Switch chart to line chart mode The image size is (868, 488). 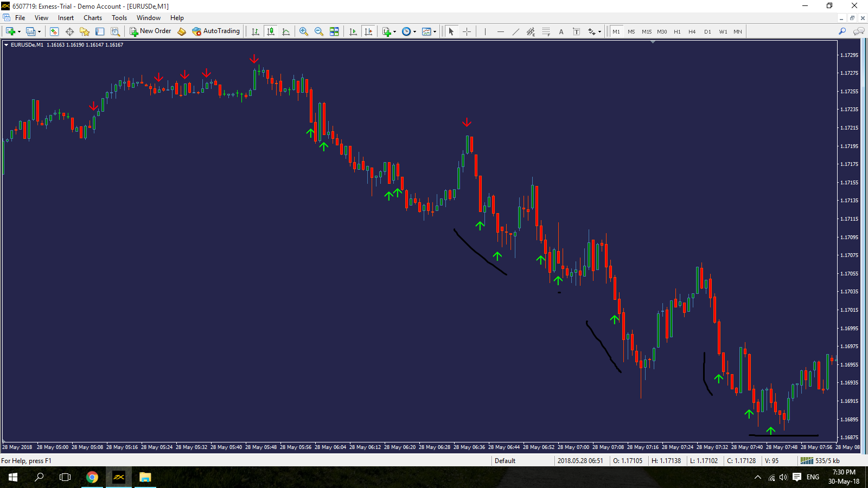[286, 31]
